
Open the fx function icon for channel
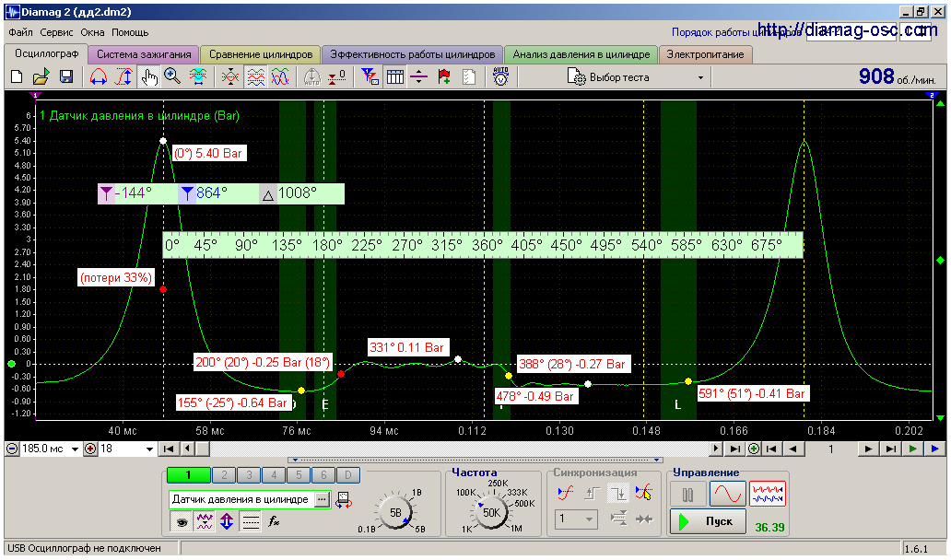click(274, 521)
